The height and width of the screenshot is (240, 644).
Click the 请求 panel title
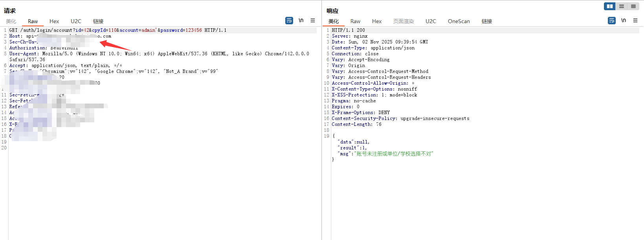(x=10, y=11)
